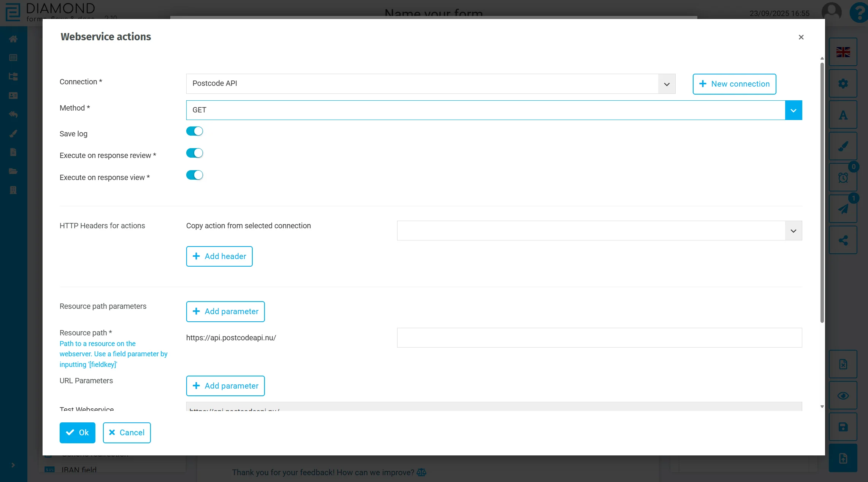Open the Copy action from selected connection dropdown
Screen dimensions: 868x482
coord(793,231)
